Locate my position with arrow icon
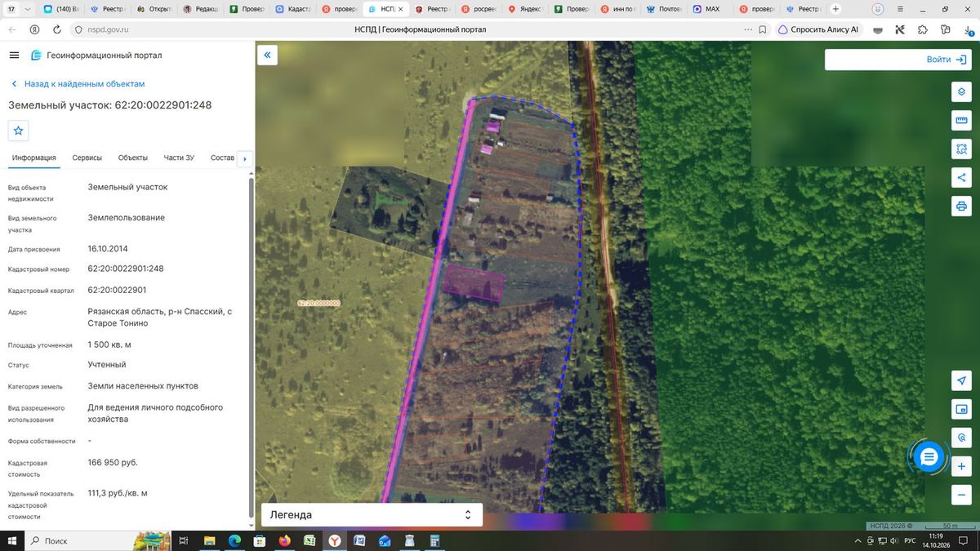 point(961,380)
